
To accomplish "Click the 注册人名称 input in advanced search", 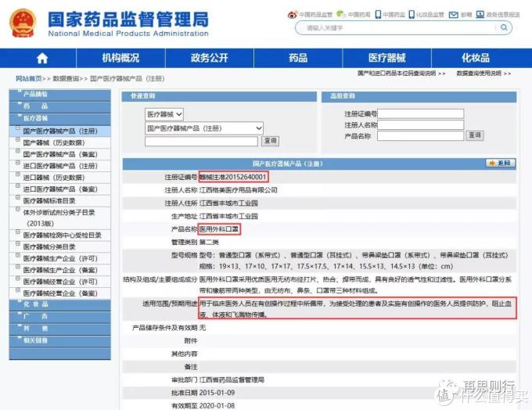I will (420, 125).
